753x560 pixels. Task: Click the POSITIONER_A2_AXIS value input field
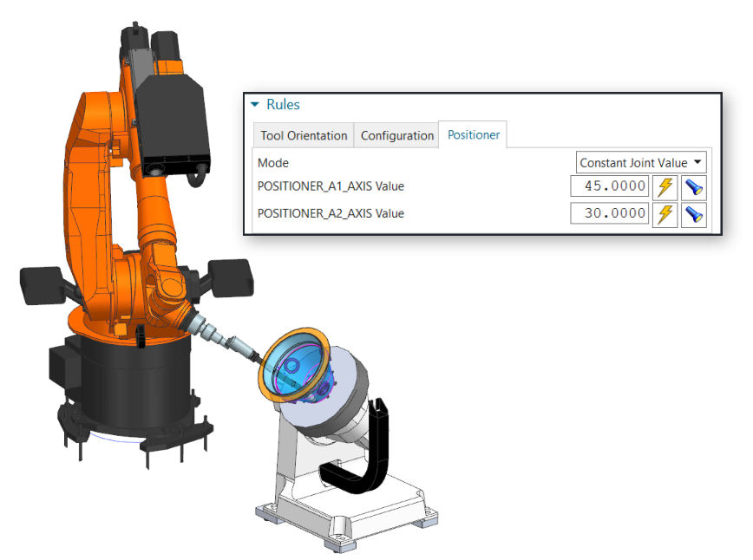point(608,214)
